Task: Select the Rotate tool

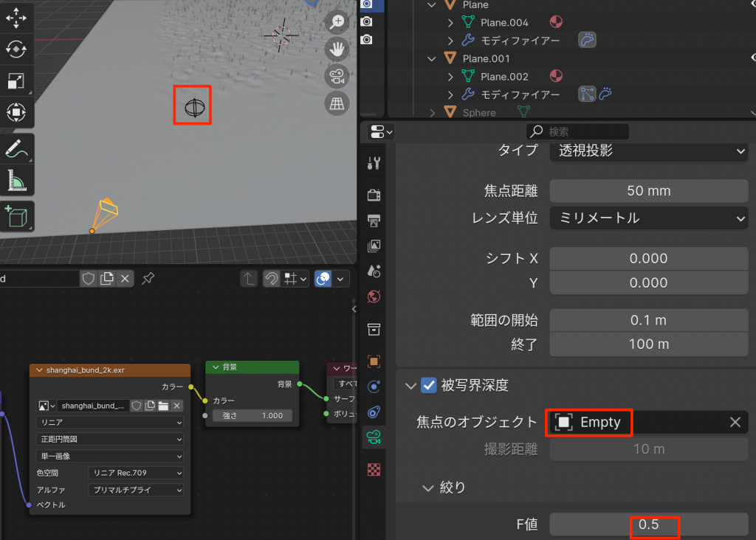Action: (16, 49)
